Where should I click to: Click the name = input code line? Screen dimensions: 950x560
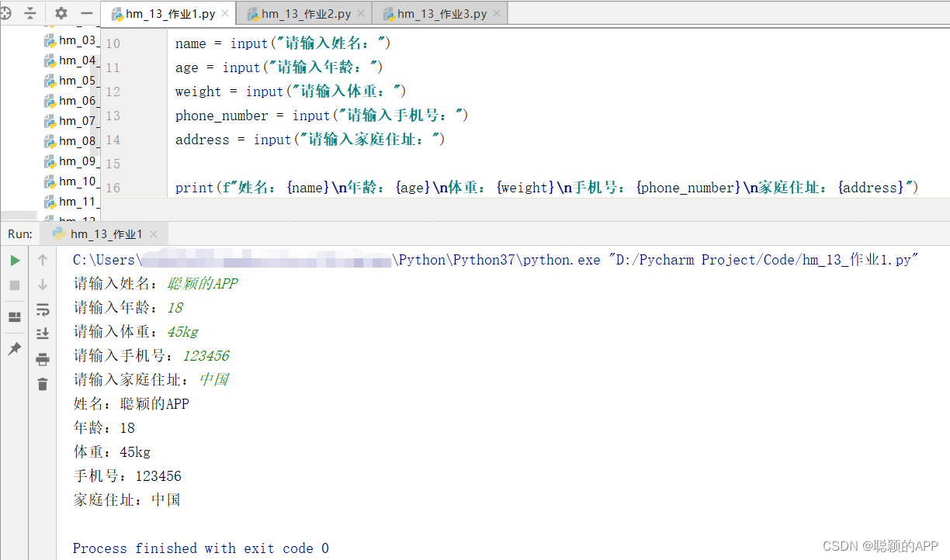point(283,43)
